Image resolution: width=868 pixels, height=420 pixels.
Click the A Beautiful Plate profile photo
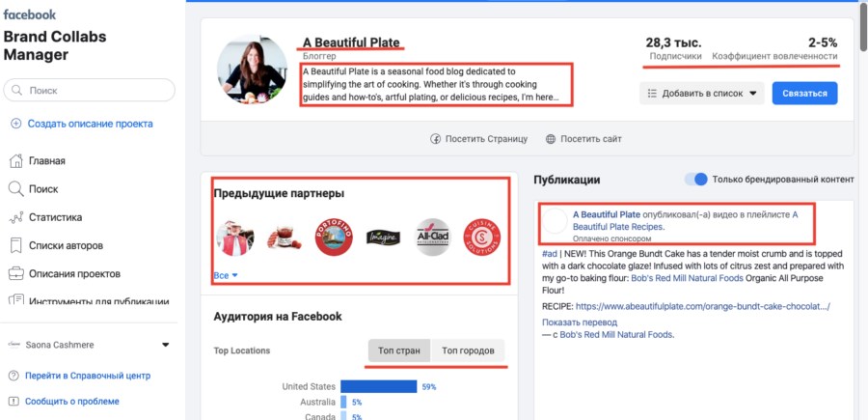click(x=252, y=70)
